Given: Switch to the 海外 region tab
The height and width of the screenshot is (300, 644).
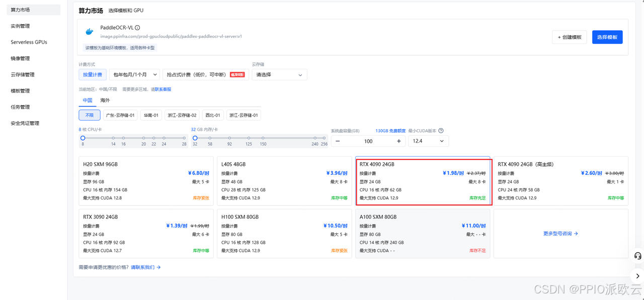Looking at the screenshot, I should coord(105,101).
